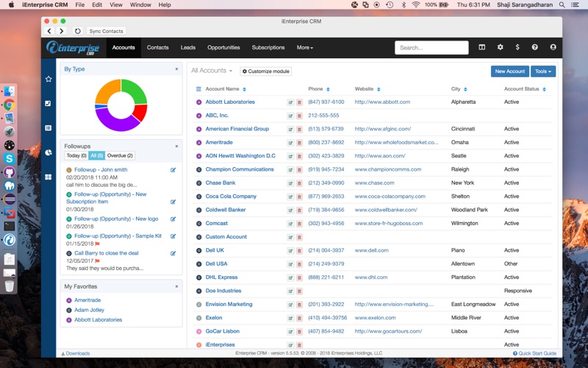Viewport: 588px width, 368px height.
Task: Open the settings gear in navbar
Action: pyautogui.click(x=501, y=47)
